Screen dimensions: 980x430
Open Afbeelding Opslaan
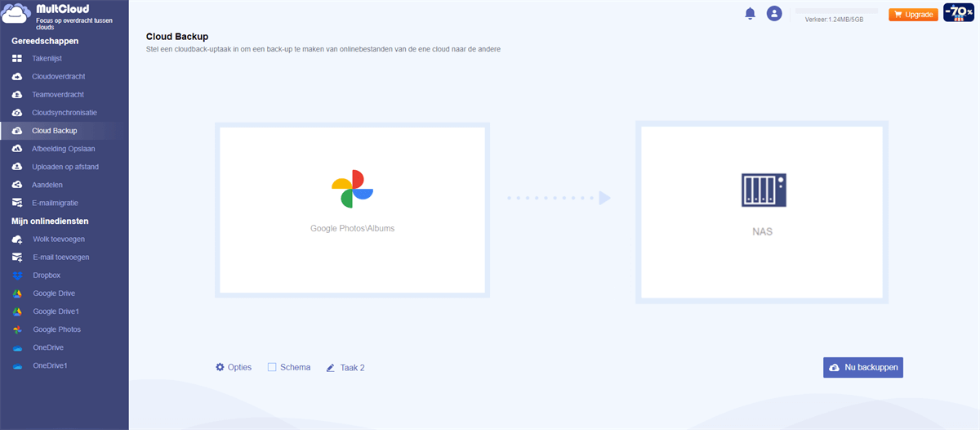coord(65,149)
